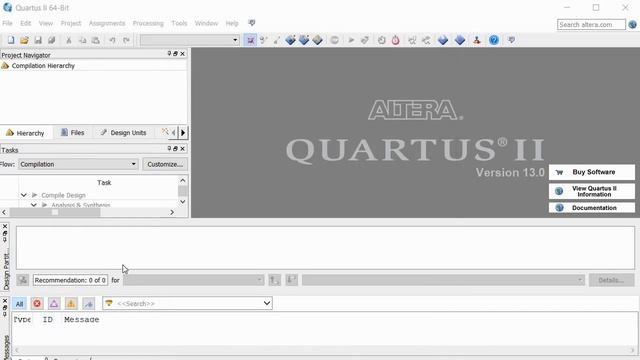Click the Stop Processing toolbar icon
Viewport: 640px width, 360px height.
[334, 40]
